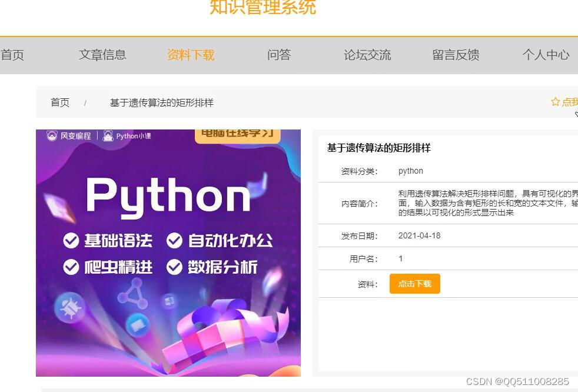The height and width of the screenshot is (392, 578).
Task: Open the 文章信息 navigation tab
Action: 102,55
